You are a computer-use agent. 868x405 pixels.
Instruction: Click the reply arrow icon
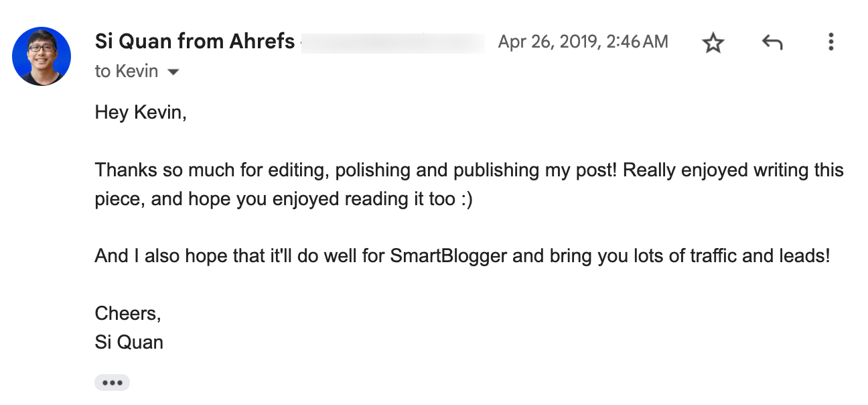click(x=772, y=42)
